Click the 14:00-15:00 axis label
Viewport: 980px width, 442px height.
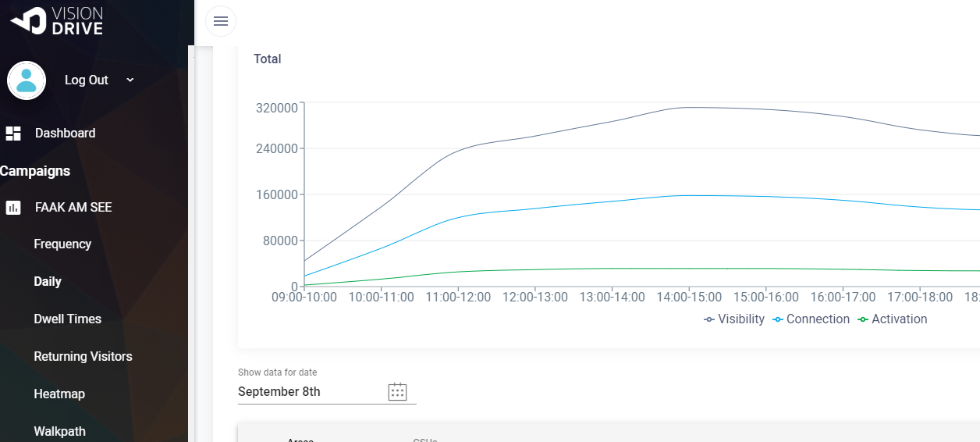click(688, 298)
